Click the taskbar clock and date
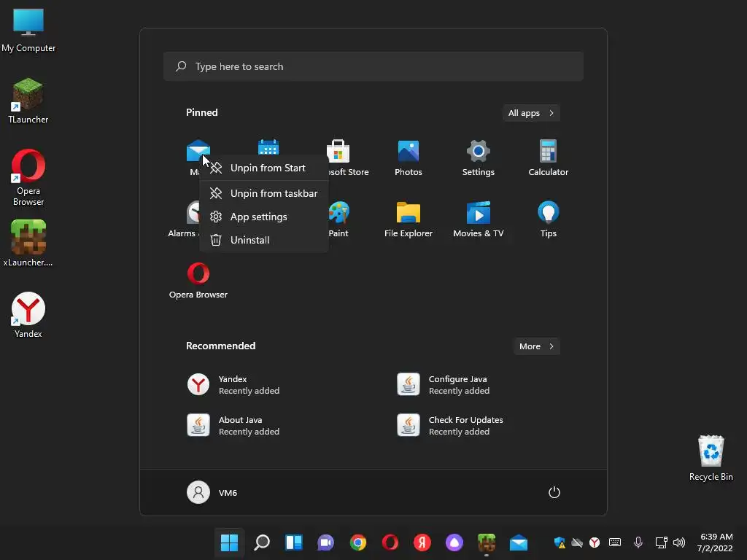The image size is (747, 560). pyautogui.click(x=715, y=542)
